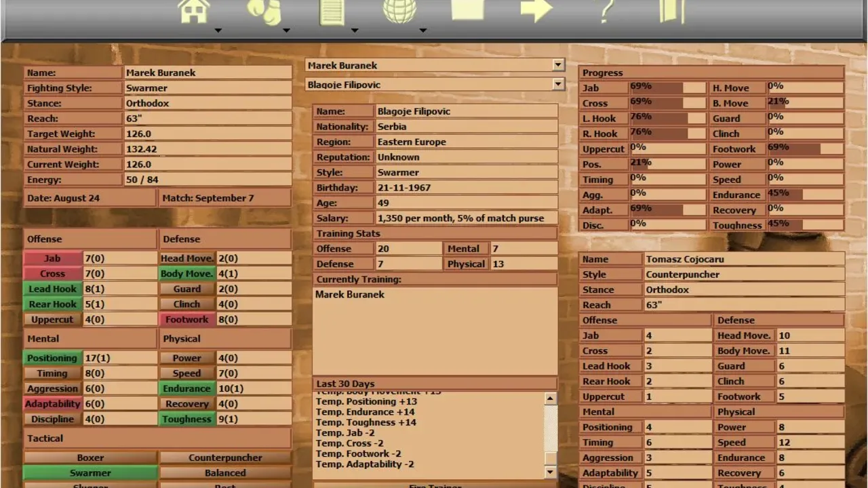This screenshot has height=488, width=868.
Task: Click the L. Hook progress bar
Action: (x=668, y=119)
